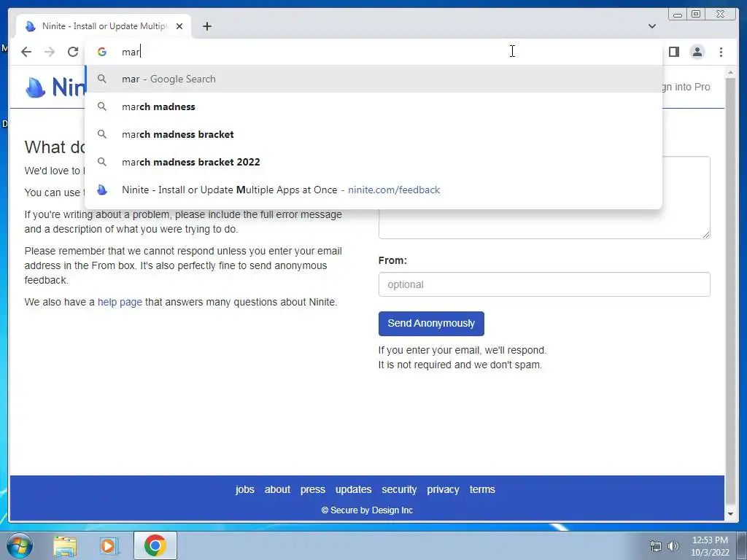This screenshot has height=560, width=747.
Task: Select the ninite.com/feedback suggestion
Action: tap(373, 190)
